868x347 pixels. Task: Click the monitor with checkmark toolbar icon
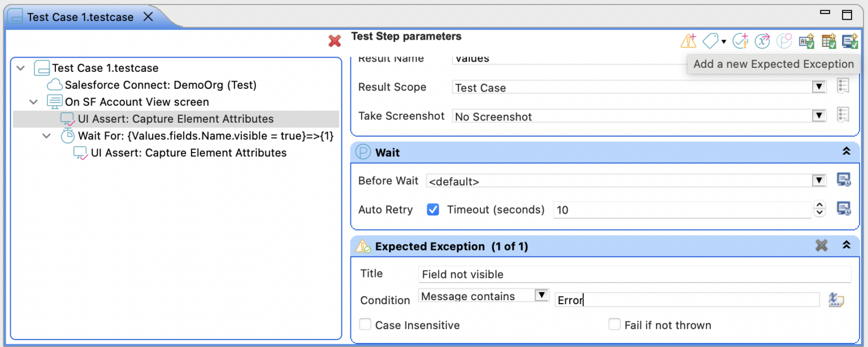pyautogui.click(x=850, y=41)
